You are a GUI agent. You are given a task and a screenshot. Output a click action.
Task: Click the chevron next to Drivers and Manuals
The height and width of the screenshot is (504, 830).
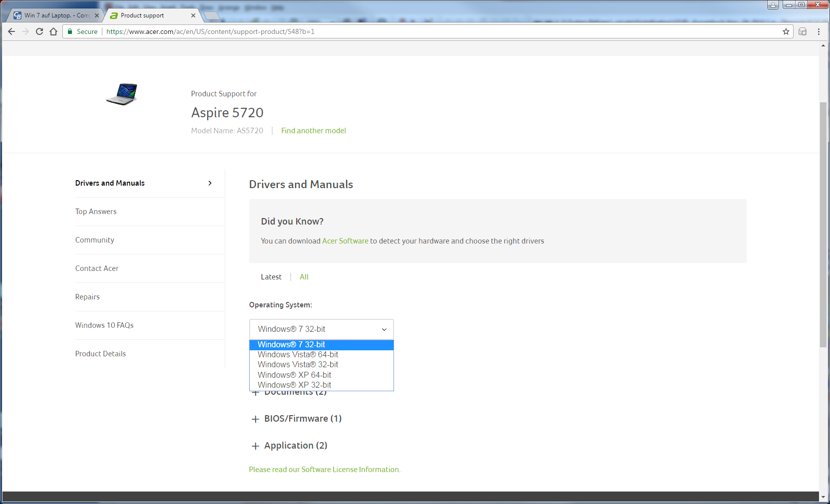pyautogui.click(x=210, y=183)
